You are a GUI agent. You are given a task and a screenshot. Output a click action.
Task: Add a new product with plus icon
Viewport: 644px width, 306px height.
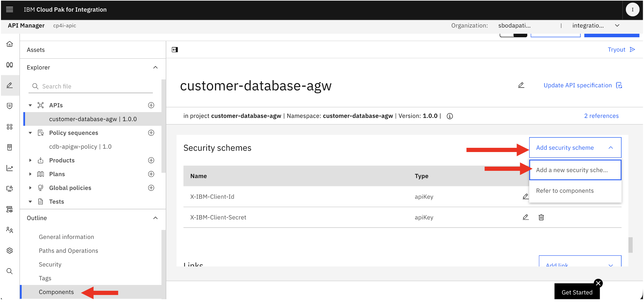click(151, 160)
